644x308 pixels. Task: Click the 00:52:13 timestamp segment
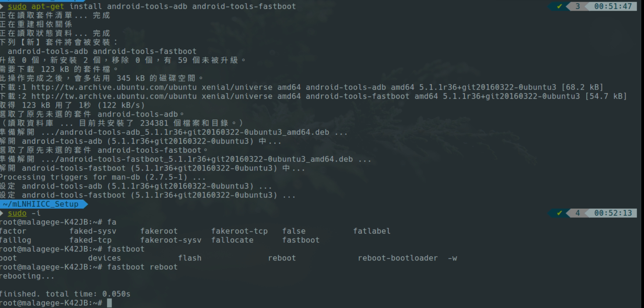tap(613, 213)
